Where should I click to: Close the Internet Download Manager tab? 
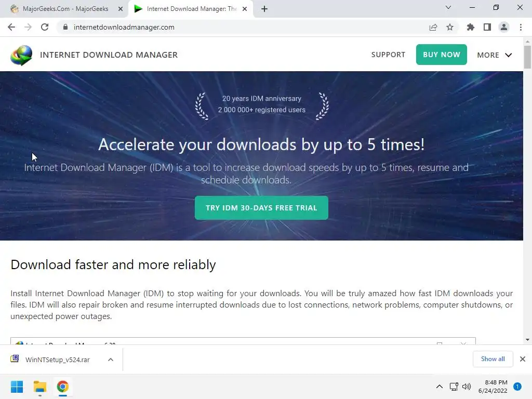pos(245,9)
